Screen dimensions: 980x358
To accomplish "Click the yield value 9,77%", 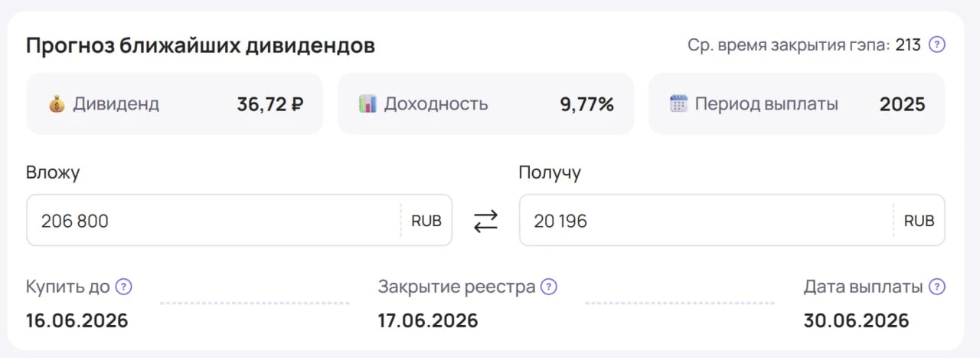I will coord(586,104).
